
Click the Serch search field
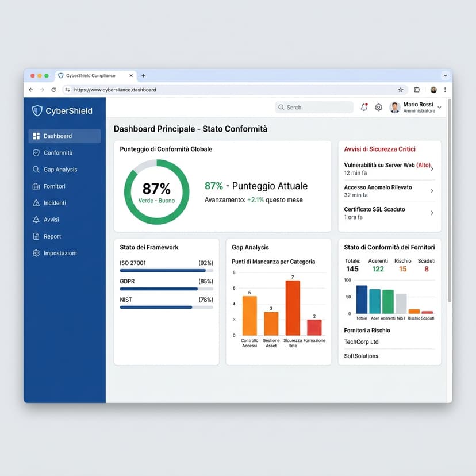click(x=314, y=107)
